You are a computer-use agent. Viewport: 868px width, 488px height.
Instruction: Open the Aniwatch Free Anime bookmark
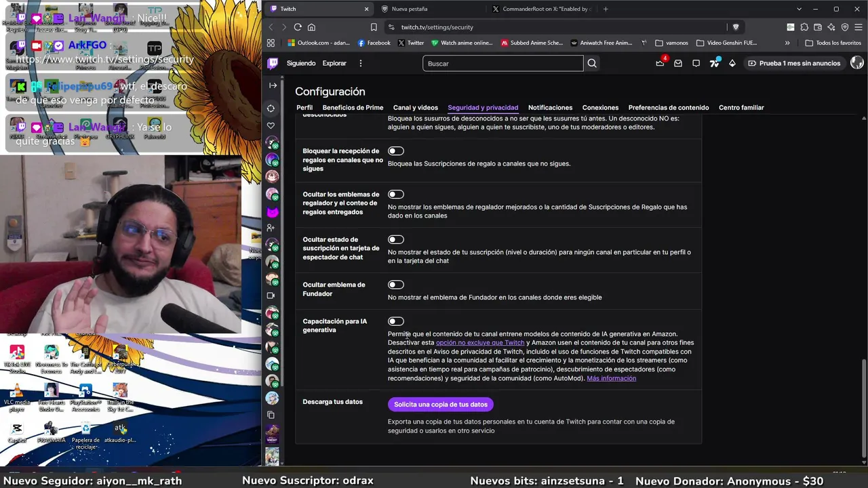[601, 43]
